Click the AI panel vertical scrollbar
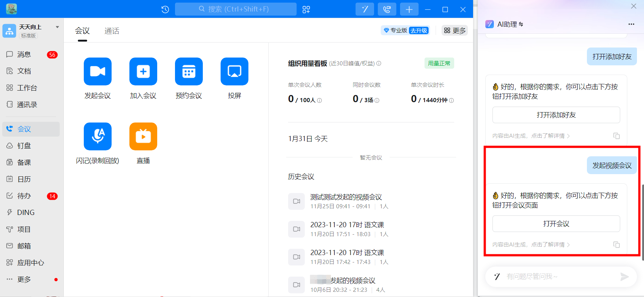The height and width of the screenshot is (297, 644). 643,222
